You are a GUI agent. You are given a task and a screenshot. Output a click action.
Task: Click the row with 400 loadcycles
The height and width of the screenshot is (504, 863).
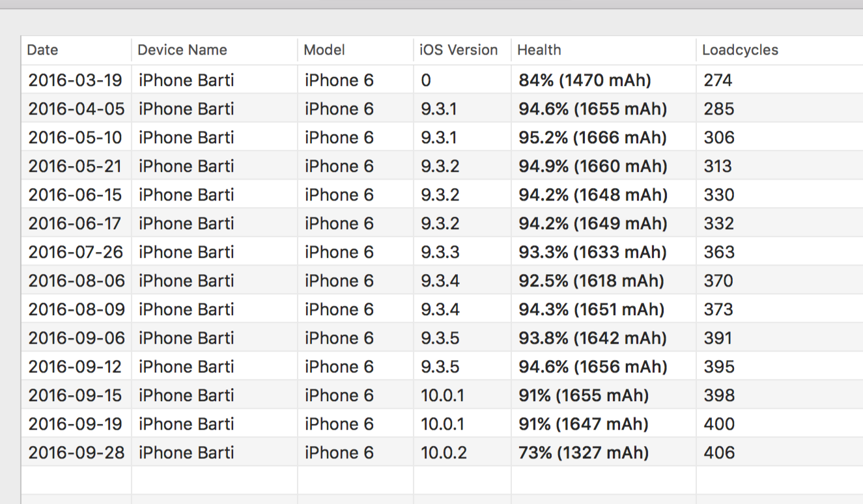(719, 424)
